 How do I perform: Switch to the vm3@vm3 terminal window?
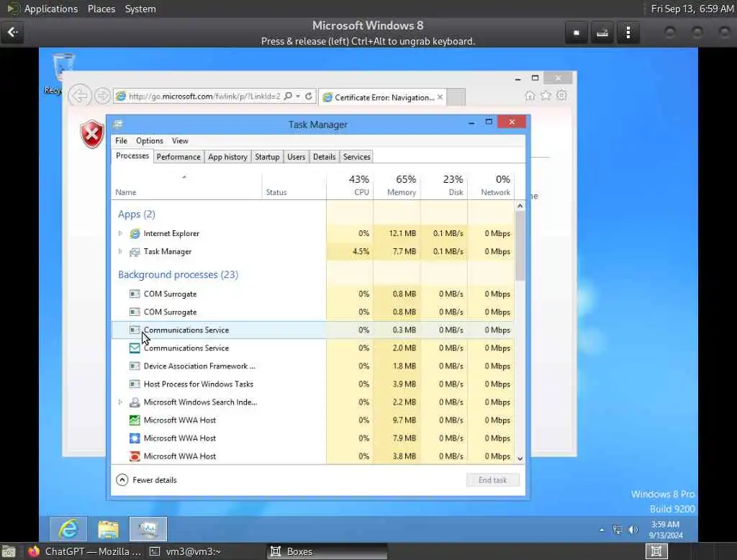pos(186,551)
